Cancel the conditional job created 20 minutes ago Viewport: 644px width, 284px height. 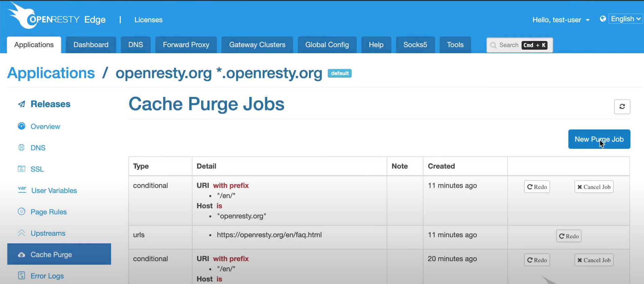tap(594, 260)
